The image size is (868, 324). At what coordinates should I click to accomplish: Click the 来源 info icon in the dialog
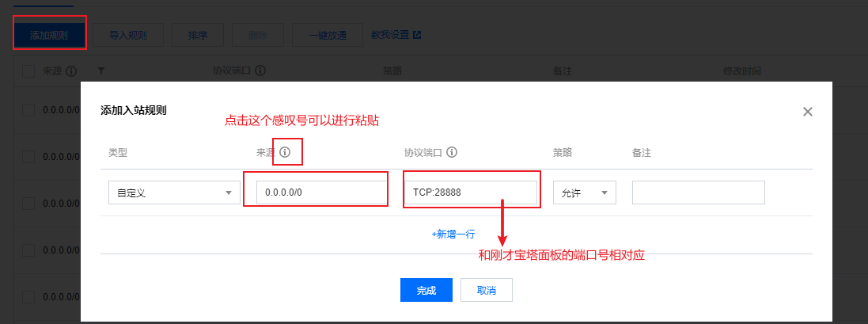(x=285, y=152)
